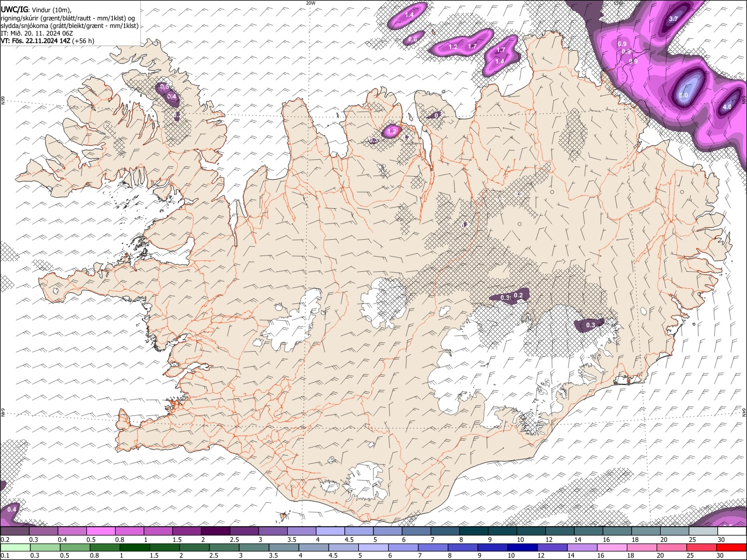Click the initialization time 'IT: Mið. 20. 11. 2024 06Z'
This screenshot has height=560, width=747.
point(37,33)
